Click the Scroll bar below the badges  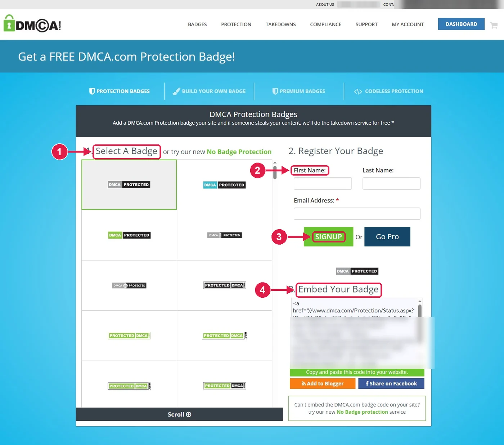tap(179, 414)
